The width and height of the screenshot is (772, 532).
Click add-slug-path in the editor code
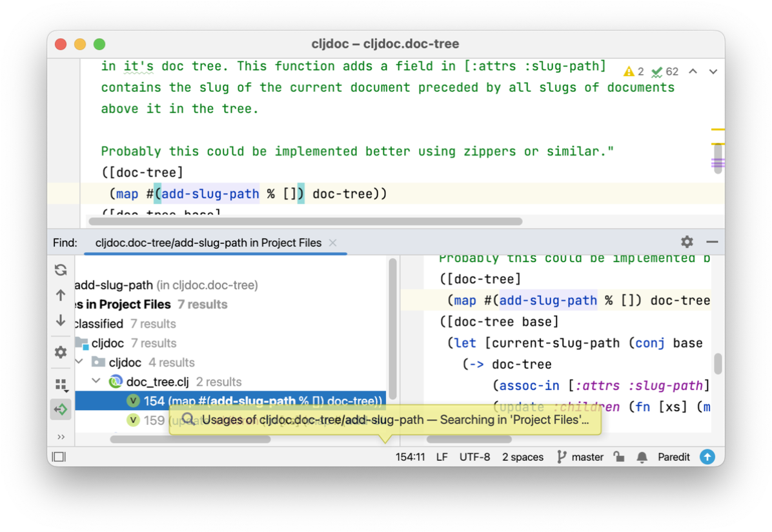click(210, 194)
